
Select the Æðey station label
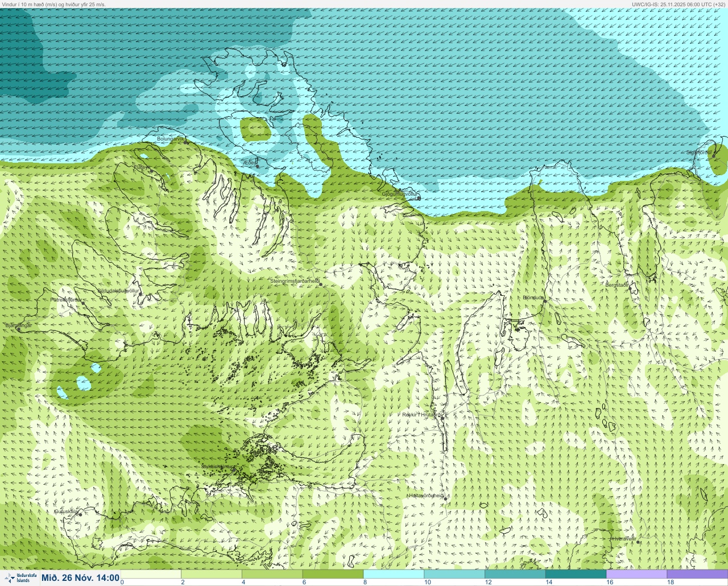[x=249, y=163]
